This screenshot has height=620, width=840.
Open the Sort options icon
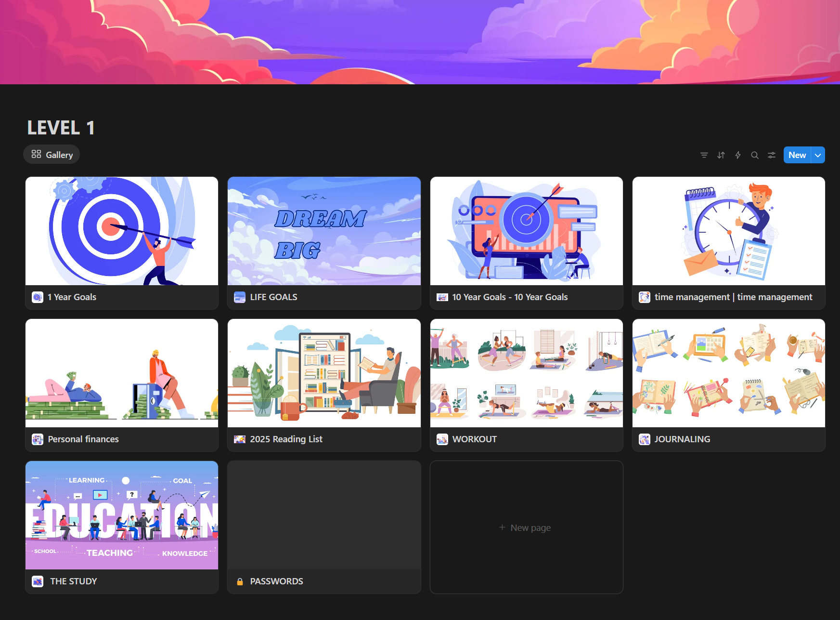point(721,155)
